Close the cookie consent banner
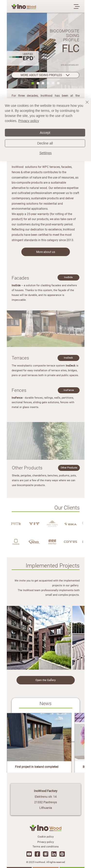This screenshot has height=868, width=91. pyautogui.click(x=87, y=102)
